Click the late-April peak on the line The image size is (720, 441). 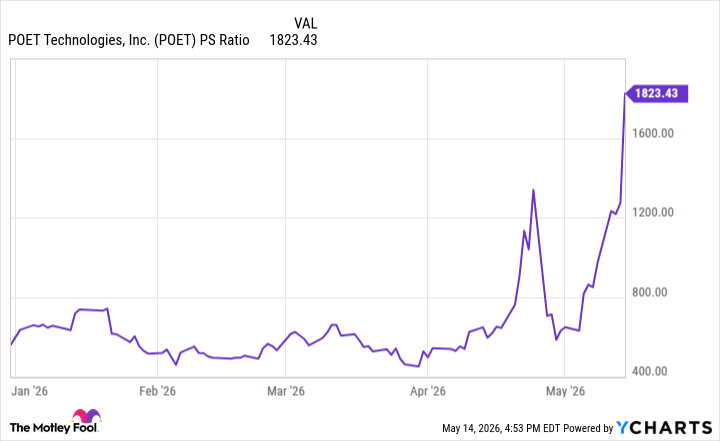coord(533,190)
